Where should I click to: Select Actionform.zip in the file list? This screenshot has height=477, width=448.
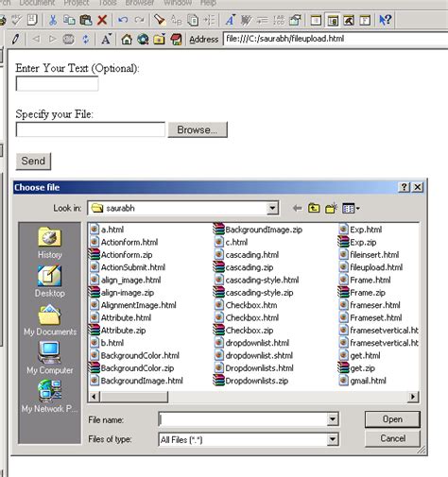120,255
